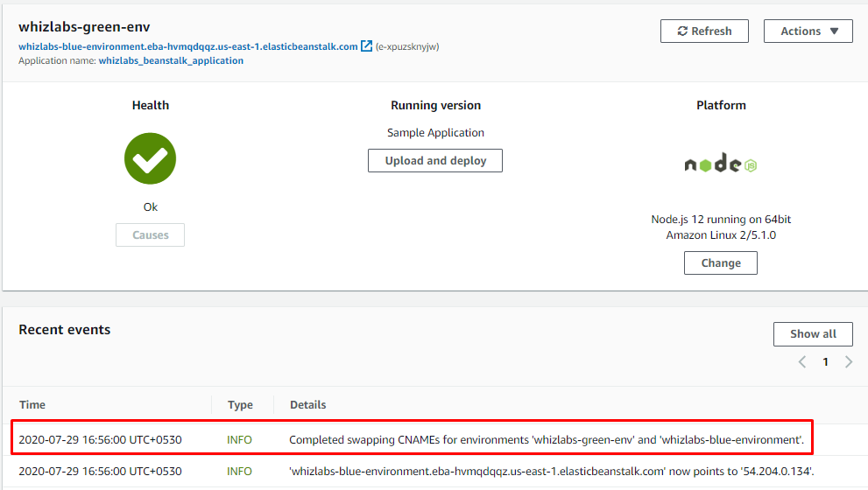Click the Sample Application version text
The height and width of the screenshot is (490, 868).
[435, 133]
